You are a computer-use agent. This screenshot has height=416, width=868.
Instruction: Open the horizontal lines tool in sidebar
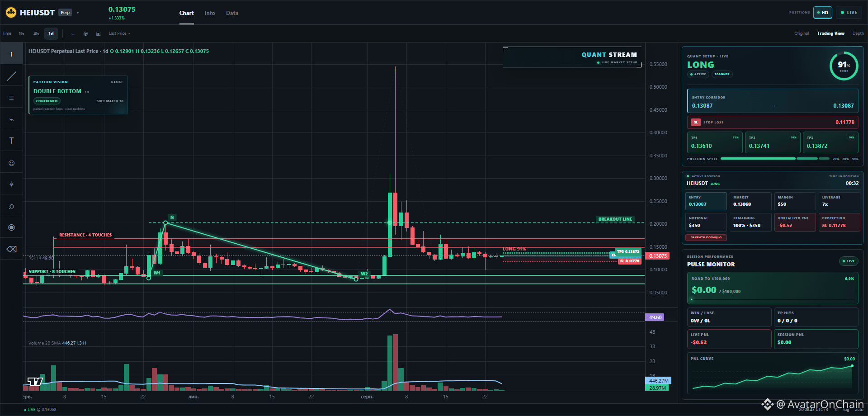(11, 98)
